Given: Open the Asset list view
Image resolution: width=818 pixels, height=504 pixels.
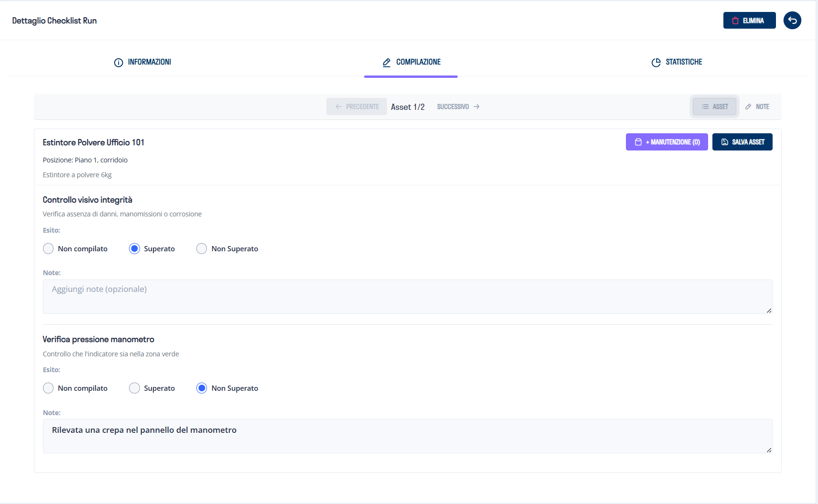Looking at the screenshot, I should (714, 107).
